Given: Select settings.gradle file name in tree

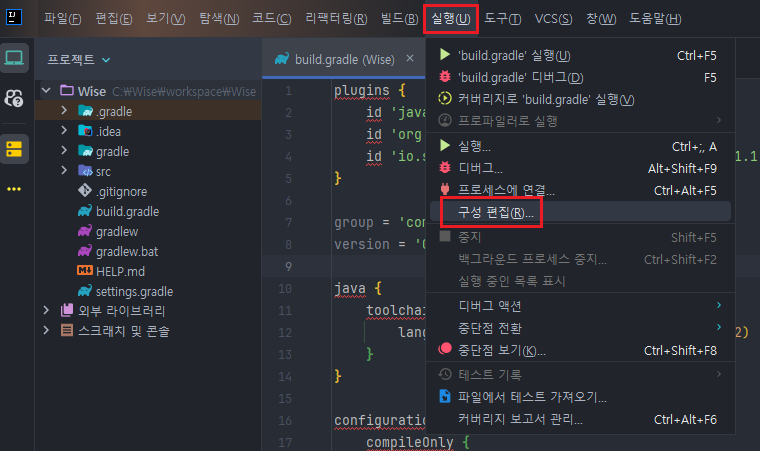Looking at the screenshot, I should [x=134, y=291].
